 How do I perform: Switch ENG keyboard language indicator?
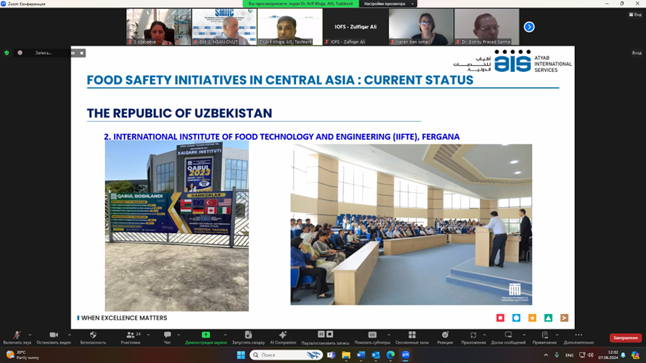point(569,355)
